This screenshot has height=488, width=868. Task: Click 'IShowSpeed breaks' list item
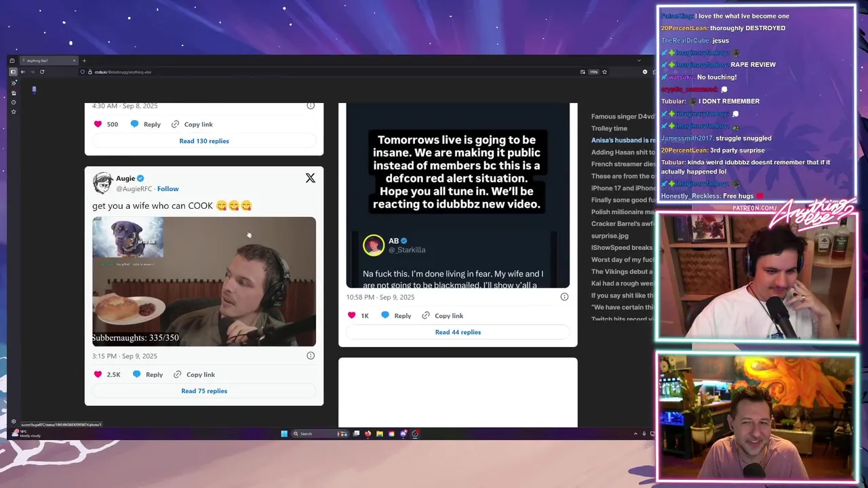click(622, 248)
